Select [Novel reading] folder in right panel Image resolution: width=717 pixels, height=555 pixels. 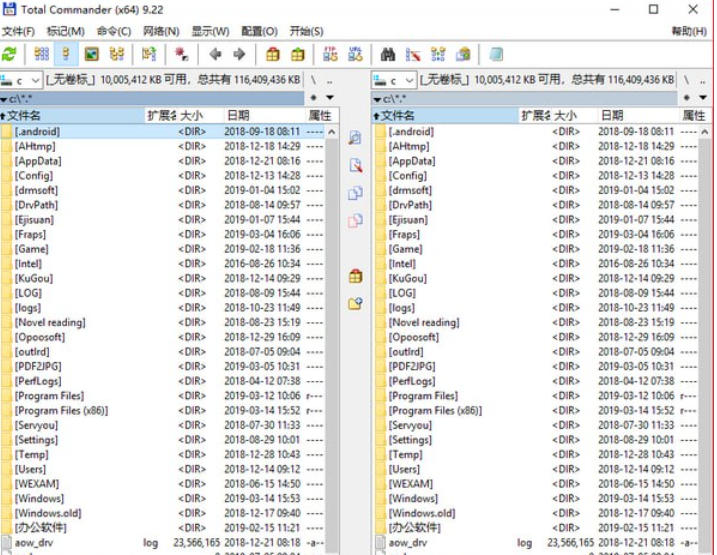pos(536,322)
